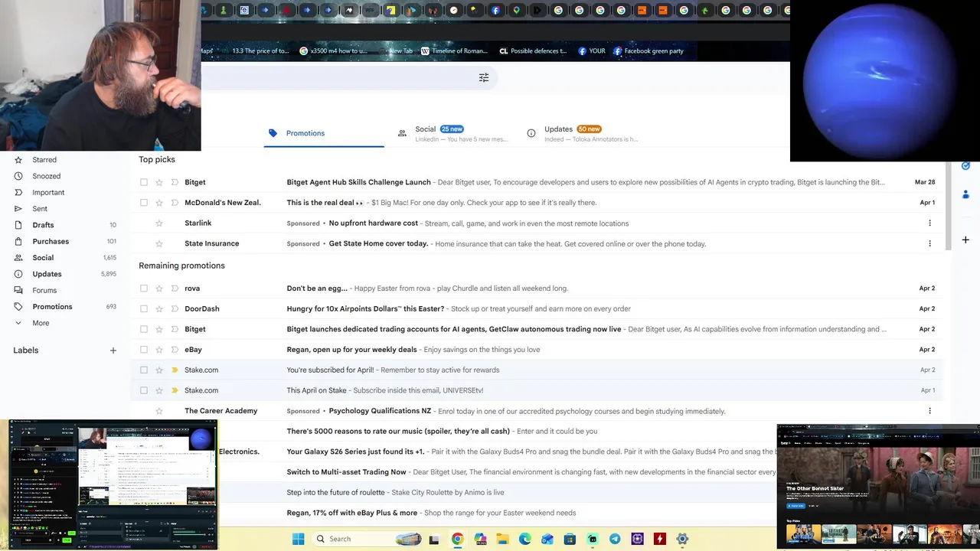Create new label with plus icon
Image resolution: width=980 pixels, height=551 pixels.
pos(113,350)
